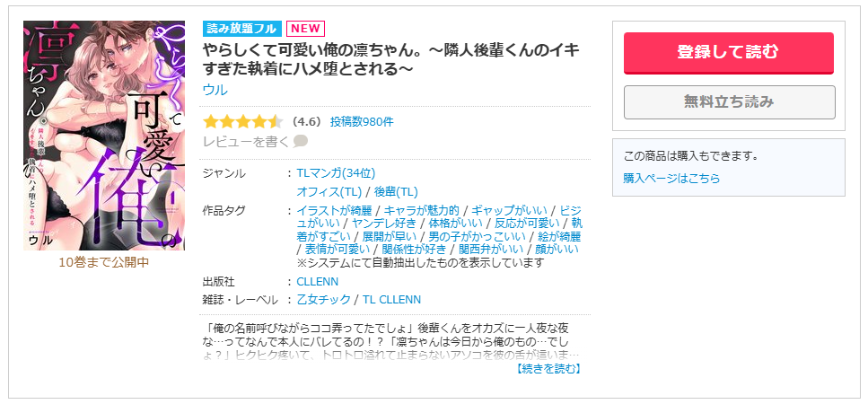Open the TL CLLENN label link
The width and height of the screenshot is (868, 404).
[x=391, y=299]
